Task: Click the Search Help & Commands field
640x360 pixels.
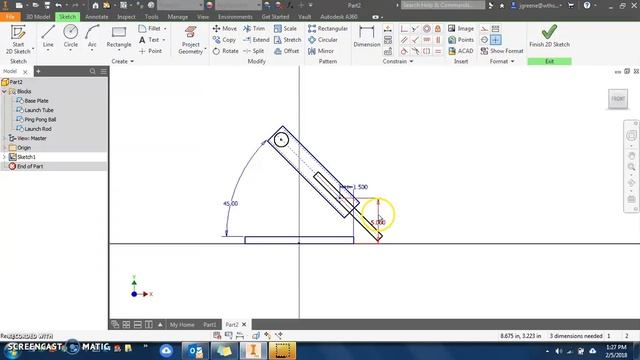Action: tap(442, 5)
